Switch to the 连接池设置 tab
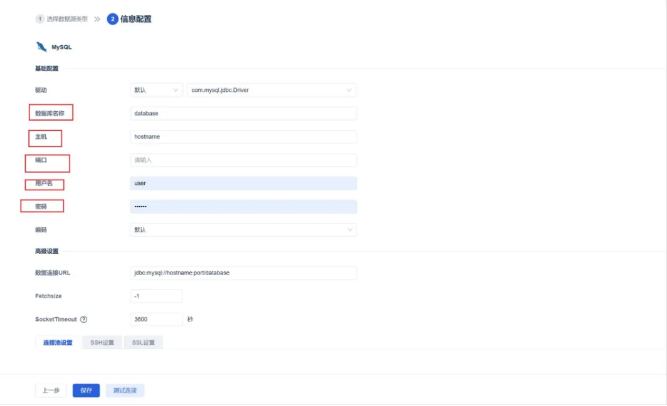 [57, 343]
